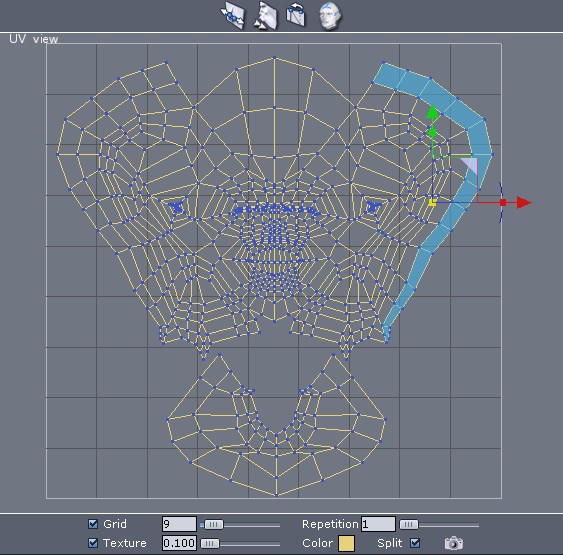Image resolution: width=563 pixels, height=555 pixels.
Task: Click the green Y-axis arrow of the manipulator
Action: coord(432,111)
